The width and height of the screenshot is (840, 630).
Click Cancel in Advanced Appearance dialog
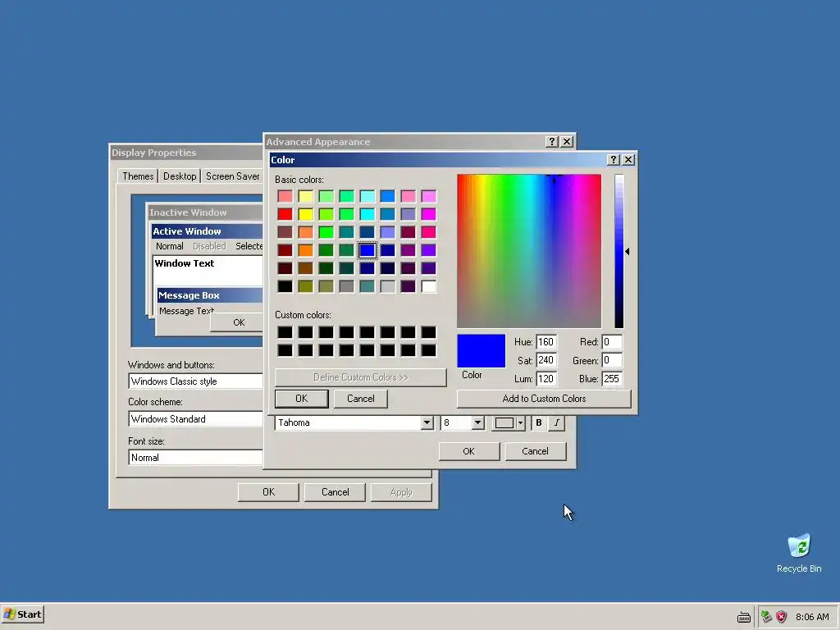click(535, 451)
